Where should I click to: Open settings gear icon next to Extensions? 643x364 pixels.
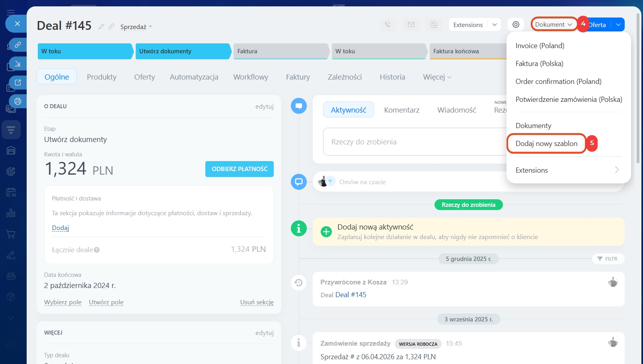tap(516, 25)
